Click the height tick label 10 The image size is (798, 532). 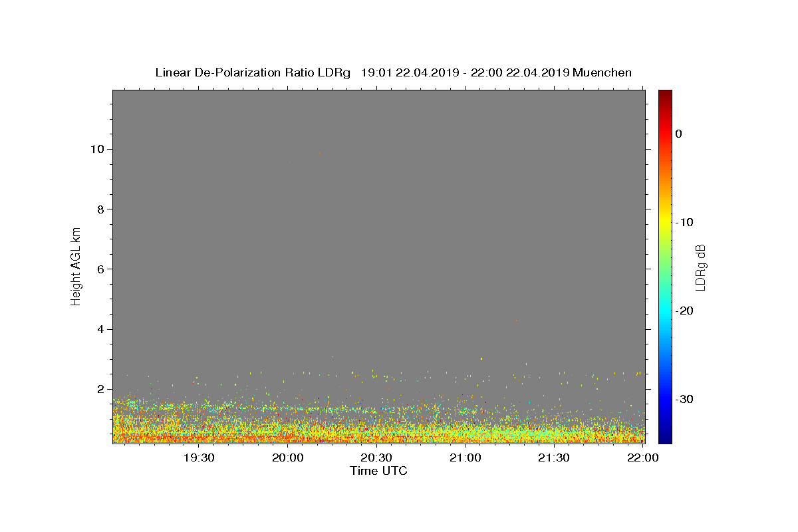[98, 149]
